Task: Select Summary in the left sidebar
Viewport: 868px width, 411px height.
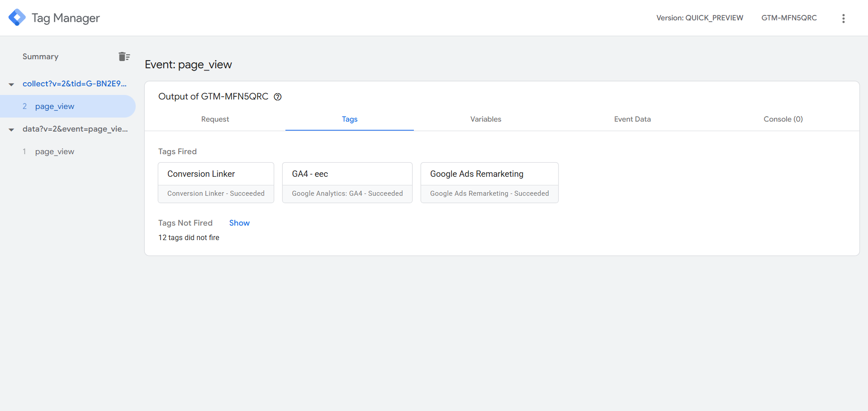Action: click(x=40, y=57)
